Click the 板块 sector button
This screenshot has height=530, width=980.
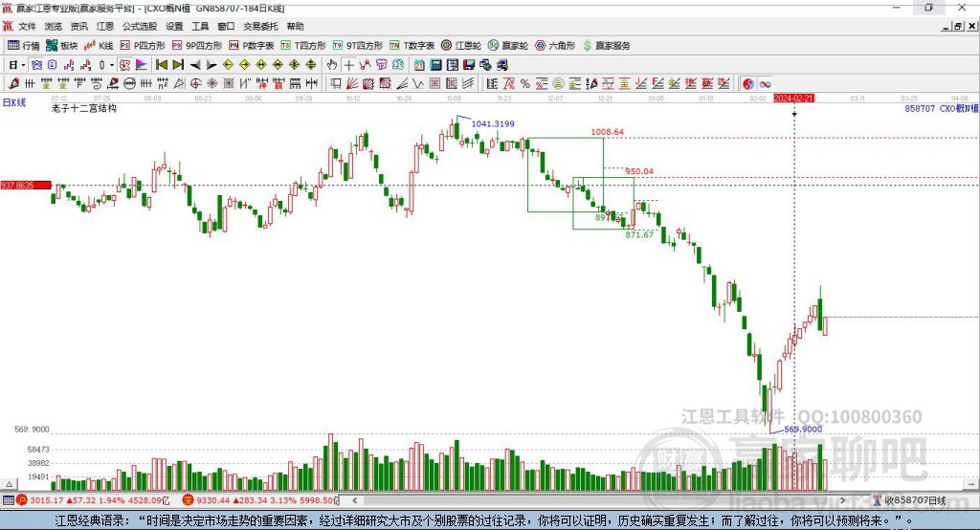pos(62,46)
